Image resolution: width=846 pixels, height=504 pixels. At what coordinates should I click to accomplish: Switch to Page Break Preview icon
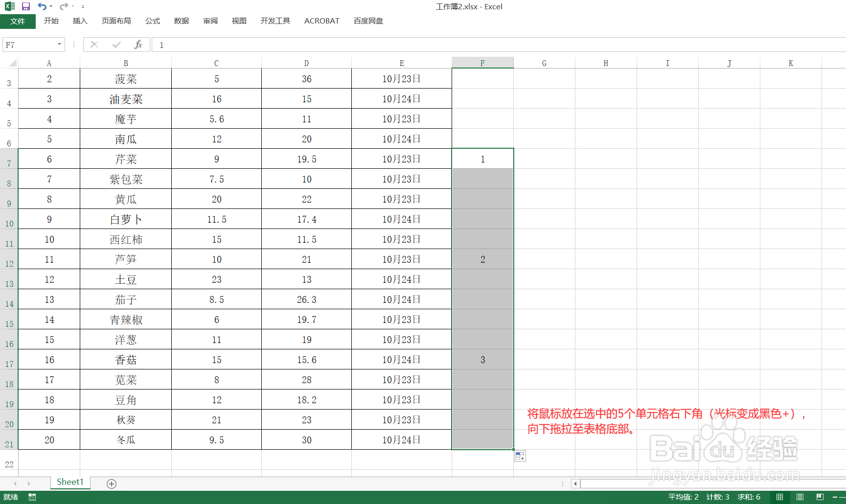tap(821, 497)
